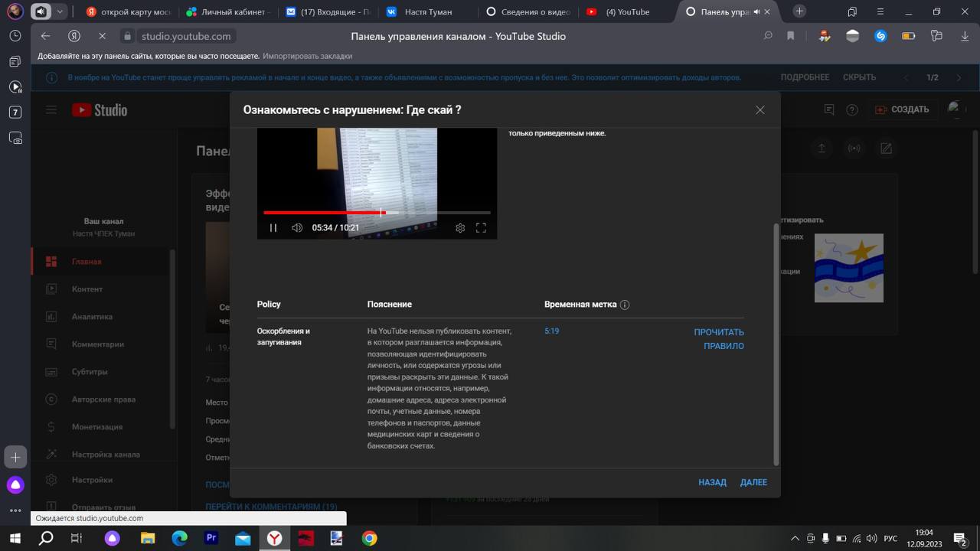The width and height of the screenshot is (980, 551).
Task: Open the system volume tray icon
Action: [x=872, y=539]
